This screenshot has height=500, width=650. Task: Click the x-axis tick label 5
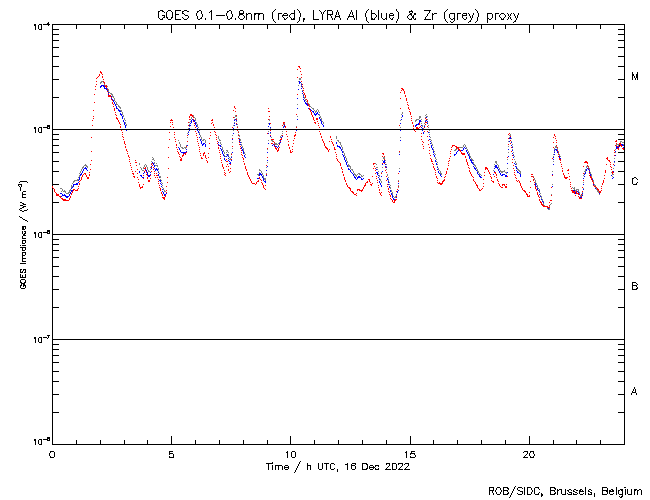[171, 453]
